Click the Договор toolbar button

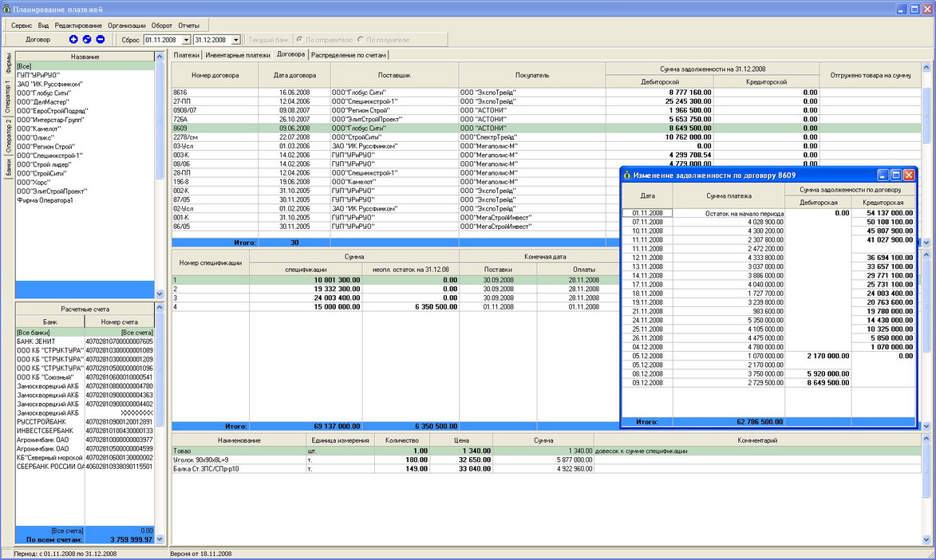pyautogui.click(x=38, y=39)
